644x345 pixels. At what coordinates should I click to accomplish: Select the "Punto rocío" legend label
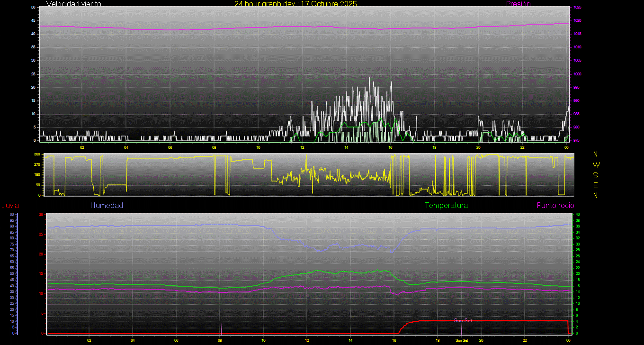(x=555, y=206)
